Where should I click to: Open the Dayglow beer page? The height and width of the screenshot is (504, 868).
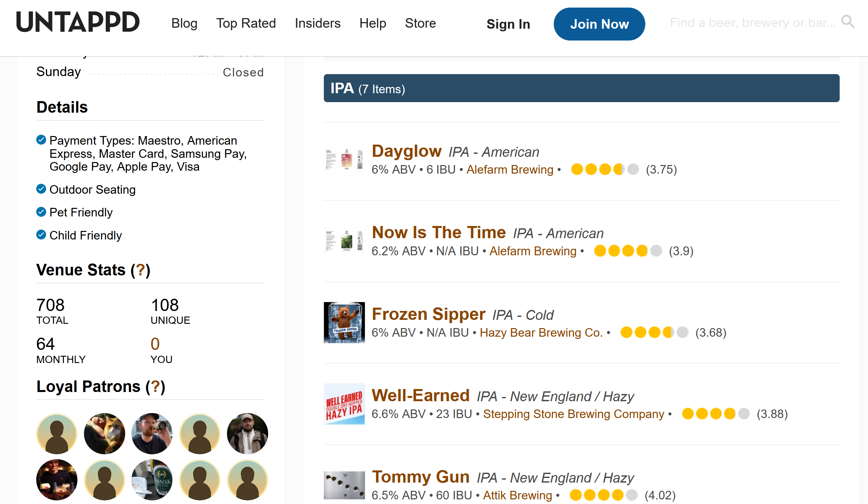pos(407,151)
